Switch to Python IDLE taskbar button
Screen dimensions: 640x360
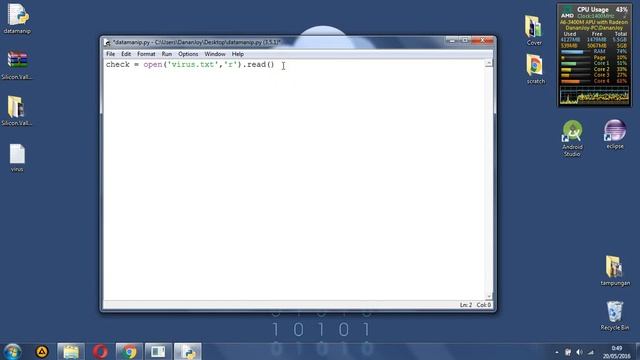(188, 351)
